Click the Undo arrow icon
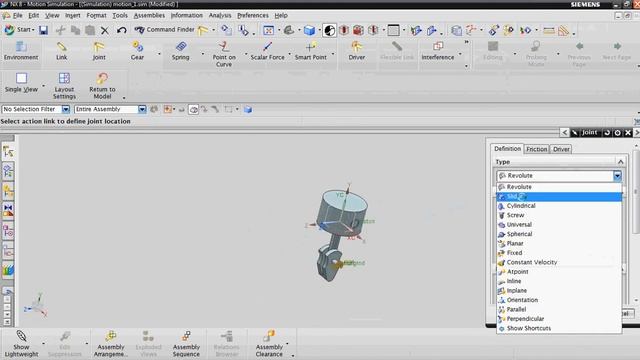This screenshot has width=640, height=360. tap(121, 30)
